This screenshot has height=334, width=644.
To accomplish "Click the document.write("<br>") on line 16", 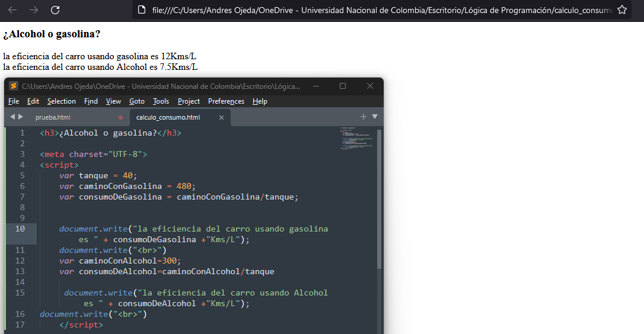I will point(93,314).
